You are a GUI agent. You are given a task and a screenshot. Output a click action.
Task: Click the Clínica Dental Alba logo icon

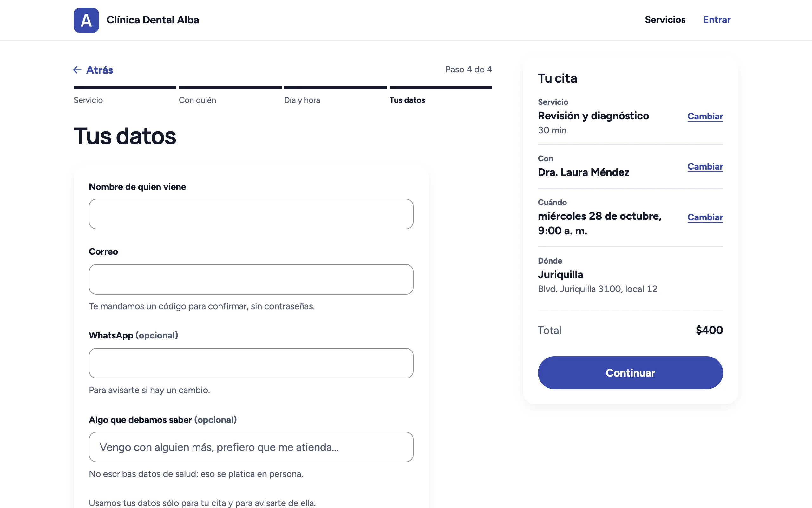pyautogui.click(x=86, y=20)
